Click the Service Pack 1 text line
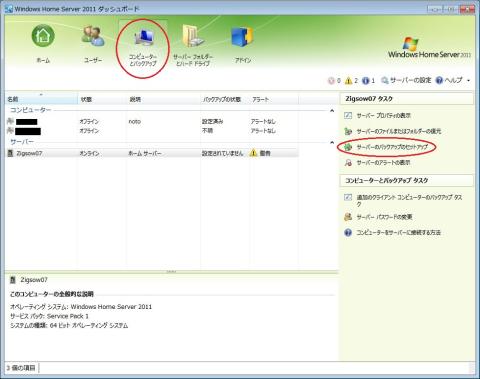The width and height of the screenshot is (480, 379). tap(49, 316)
